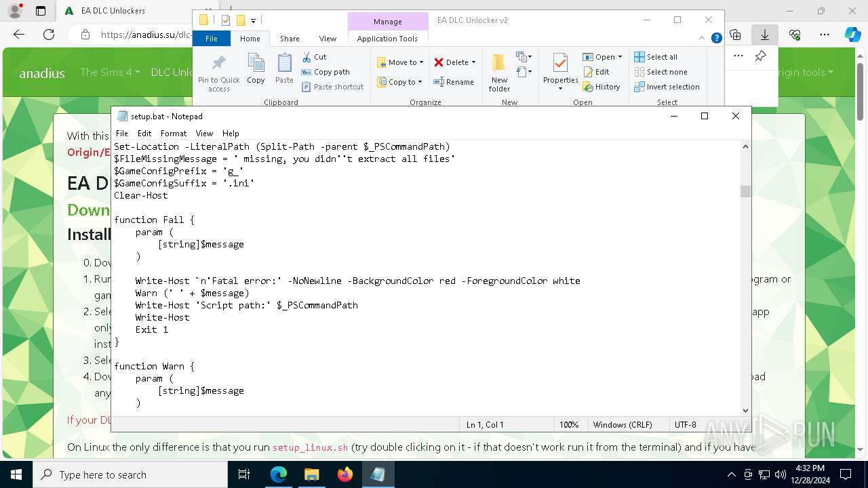The height and width of the screenshot is (488, 868).
Task: Open Edge Settings and more menu
Action: pyautogui.click(x=825, y=35)
